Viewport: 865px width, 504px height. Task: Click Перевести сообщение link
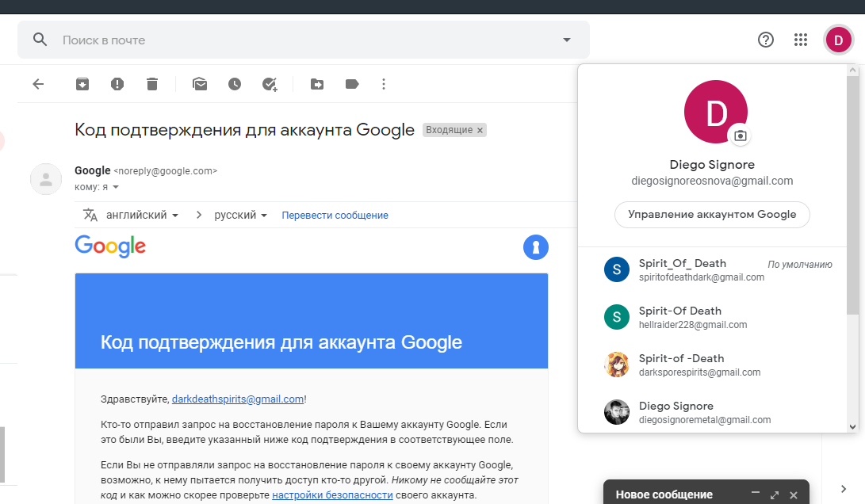[x=335, y=215]
